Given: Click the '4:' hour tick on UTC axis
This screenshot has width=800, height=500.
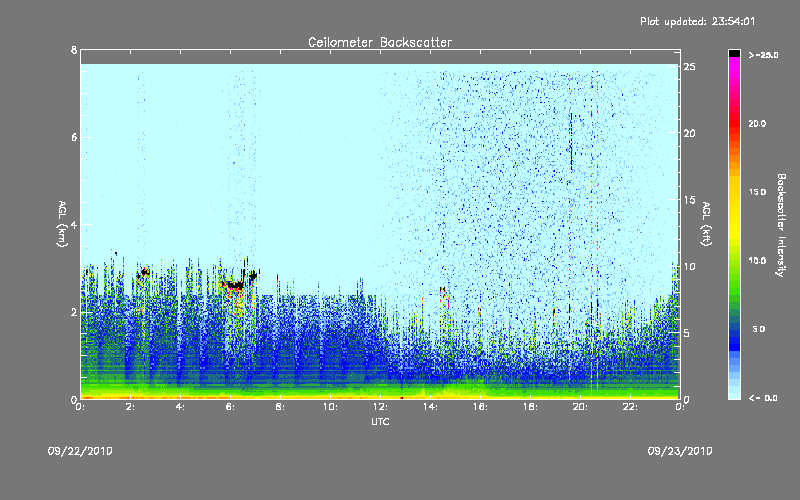Looking at the screenshot, I should (x=181, y=407).
